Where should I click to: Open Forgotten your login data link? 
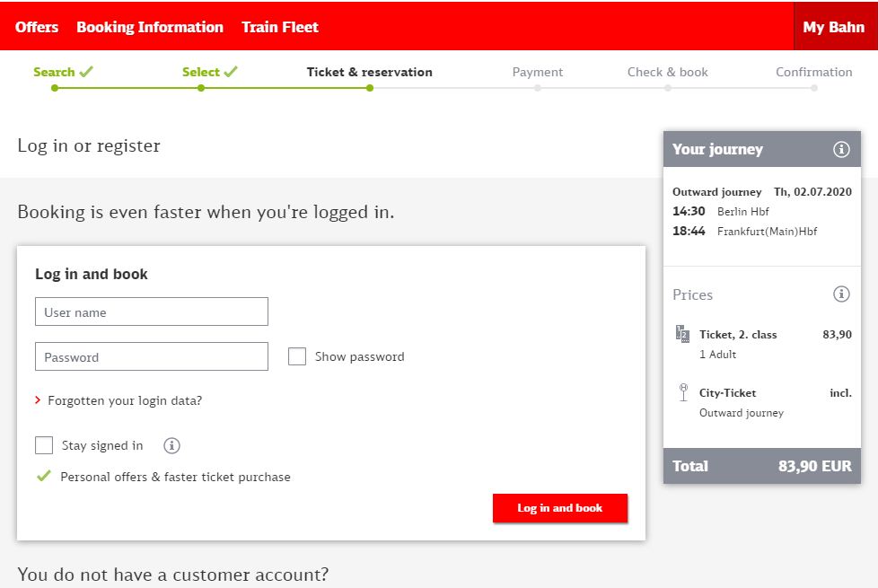(125, 400)
